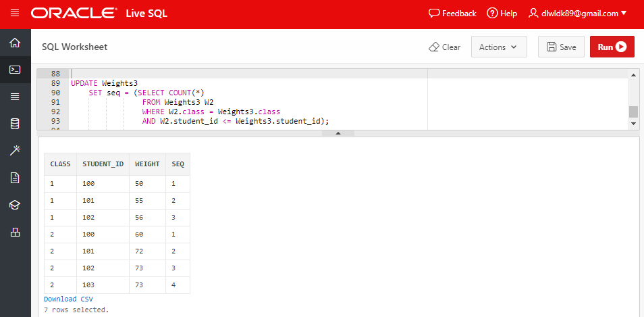This screenshot has width=644, height=317.
Task: Click the '7 rows selected.' status text
Action: point(76,309)
